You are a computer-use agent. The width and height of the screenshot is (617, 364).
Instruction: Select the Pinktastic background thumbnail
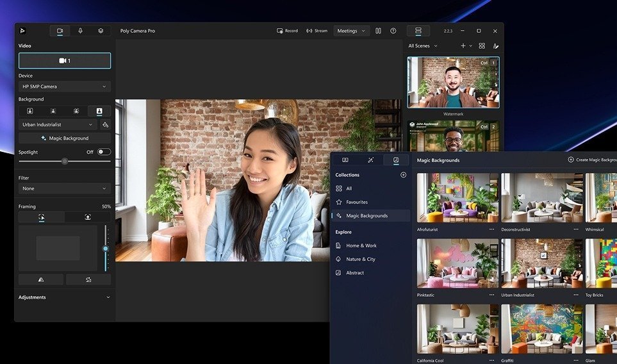[457, 263]
